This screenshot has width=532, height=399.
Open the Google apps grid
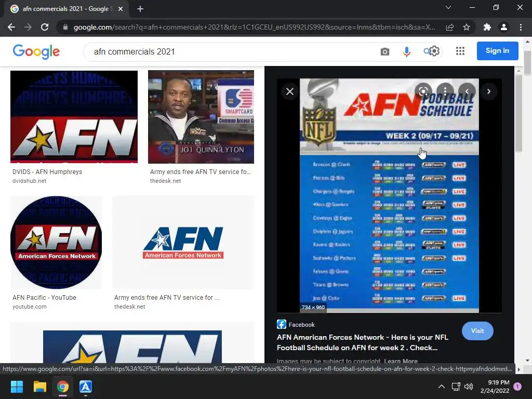click(460, 51)
